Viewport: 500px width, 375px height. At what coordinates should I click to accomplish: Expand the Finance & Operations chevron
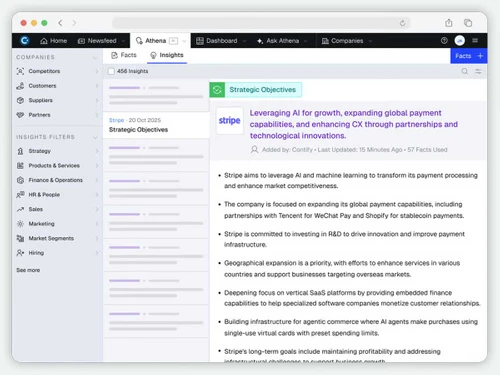point(97,180)
